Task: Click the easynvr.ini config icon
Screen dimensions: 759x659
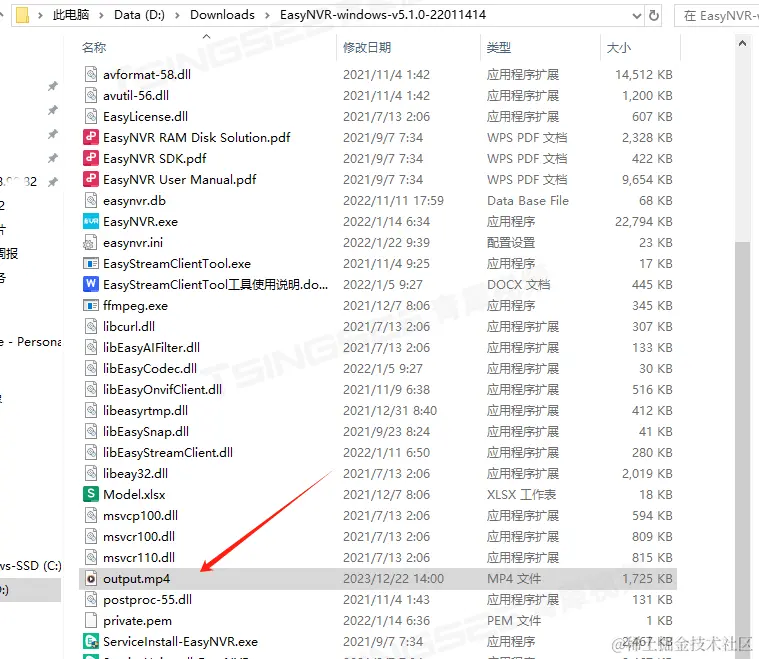Action: [91, 243]
